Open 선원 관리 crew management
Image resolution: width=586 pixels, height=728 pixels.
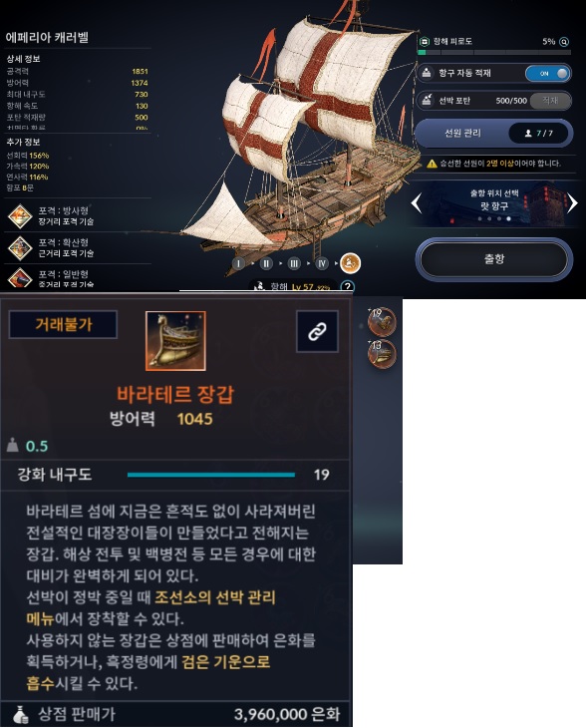tap(493, 134)
